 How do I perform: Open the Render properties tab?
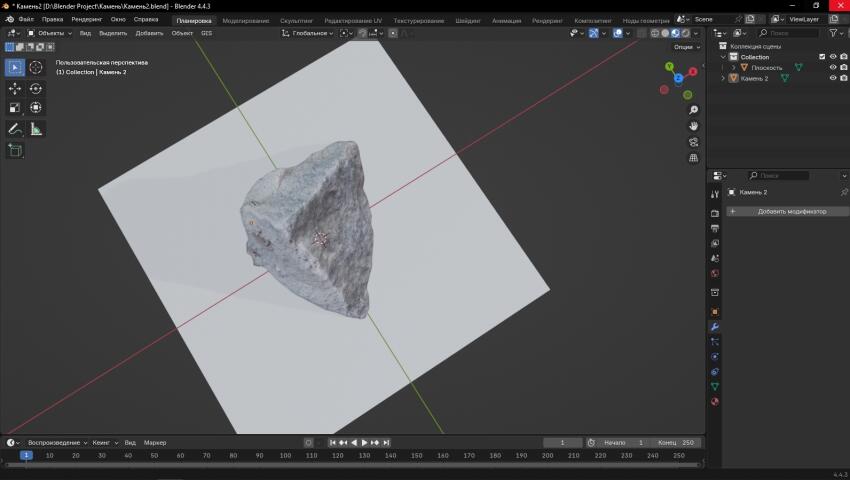click(714, 213)
